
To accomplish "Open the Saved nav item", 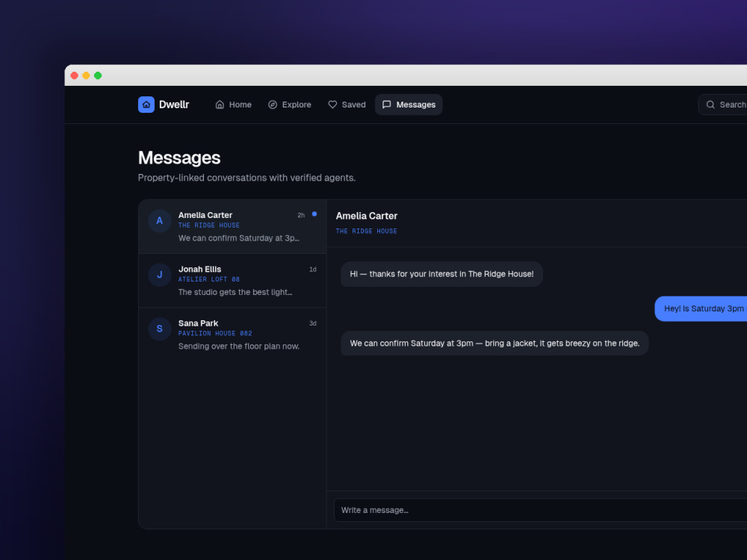I will [x=347, y=105].
